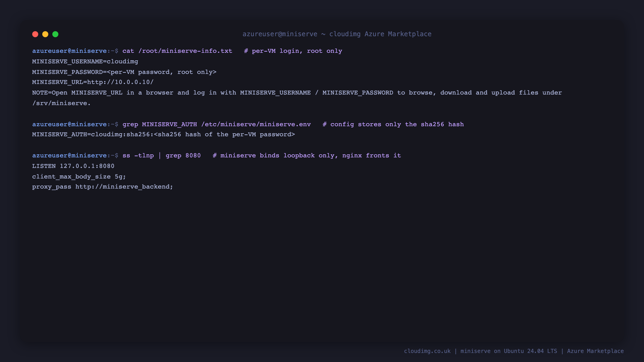
Task: Click the /srv/miniserve. path text
Action: point(61,103)
